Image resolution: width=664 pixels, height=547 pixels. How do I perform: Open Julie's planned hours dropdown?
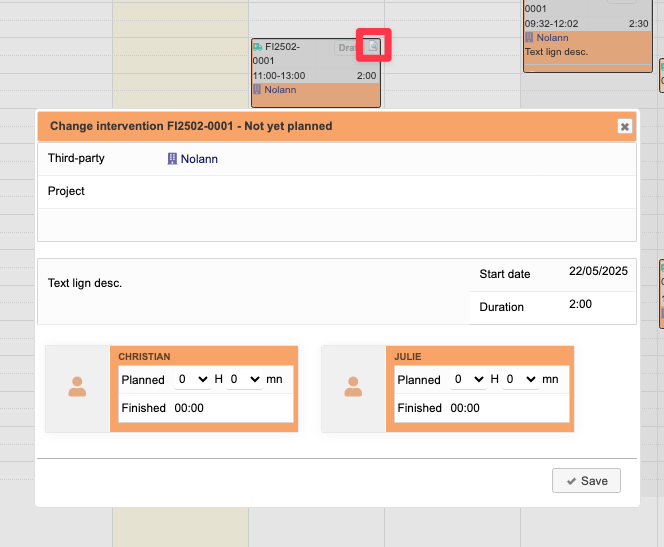point(467,380)
